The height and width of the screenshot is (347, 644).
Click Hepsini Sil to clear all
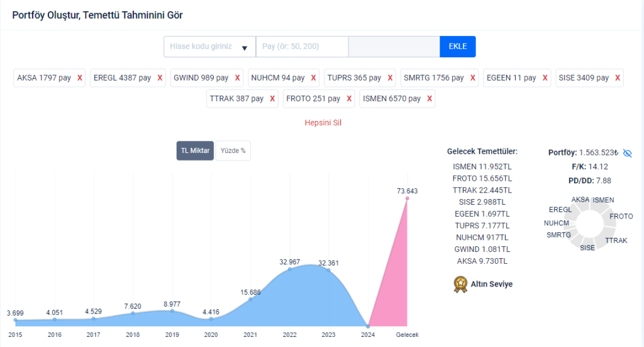(x=323, y=123)
